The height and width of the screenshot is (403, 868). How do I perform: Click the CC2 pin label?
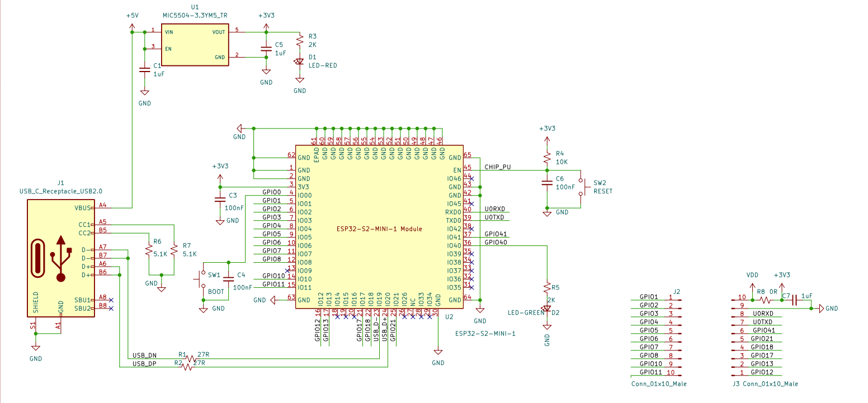86,233
